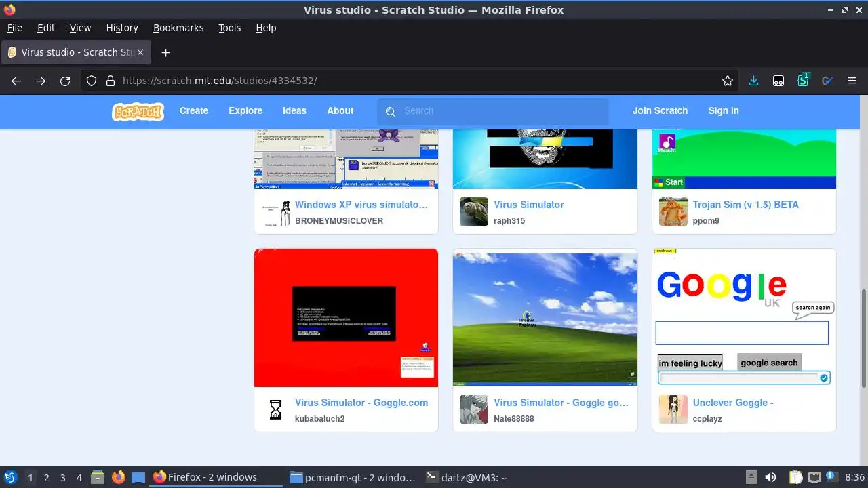Viewport: 868px width, 488px height.
Task: Click the search magnifier icon
Action: tap(391, 112)
